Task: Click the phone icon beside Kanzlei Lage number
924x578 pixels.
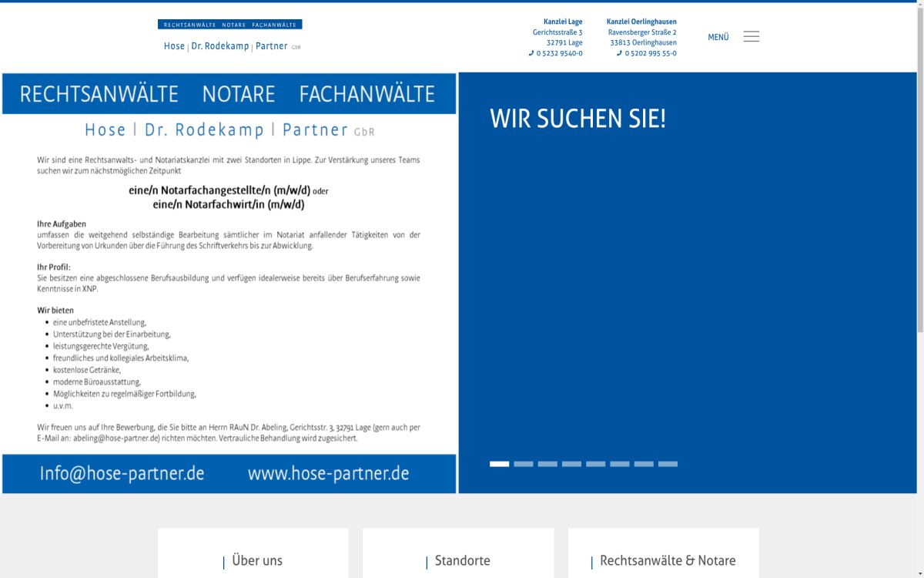Action: [530, 53]
